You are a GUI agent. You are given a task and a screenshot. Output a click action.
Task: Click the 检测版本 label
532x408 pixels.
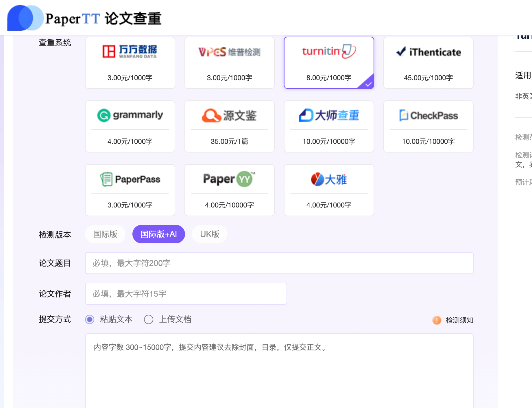click(x=55, y=235)
